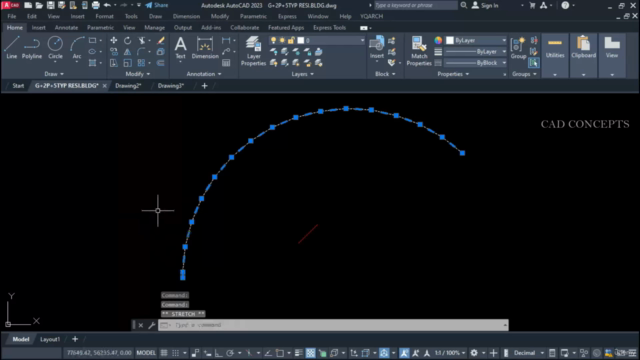
Task: Expand the Modify panel
Action: point(138,74)
